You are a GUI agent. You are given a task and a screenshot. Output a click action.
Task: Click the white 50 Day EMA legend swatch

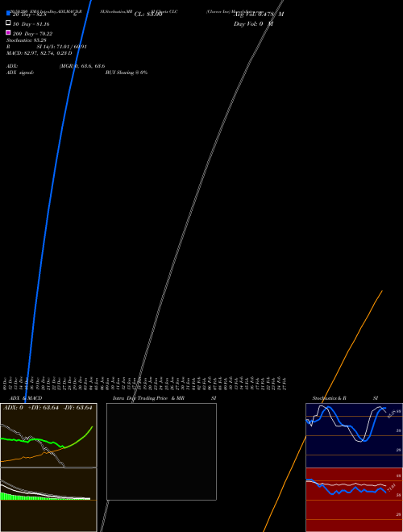point(8,23)
